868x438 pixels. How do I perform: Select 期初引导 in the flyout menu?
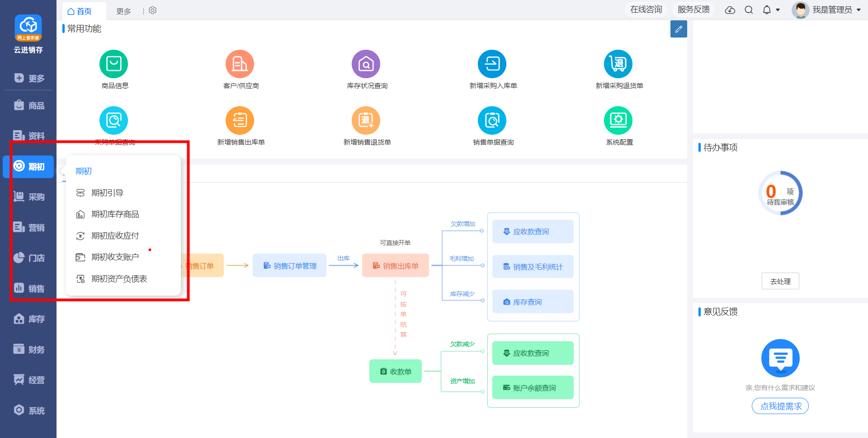(x=123, y=193)
